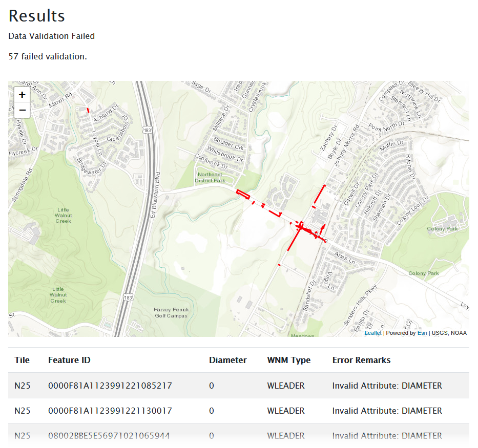Select the red line beside Johnny Morris Rd
The width and height of the screenshot is (478, 448).
click(319, 195)
